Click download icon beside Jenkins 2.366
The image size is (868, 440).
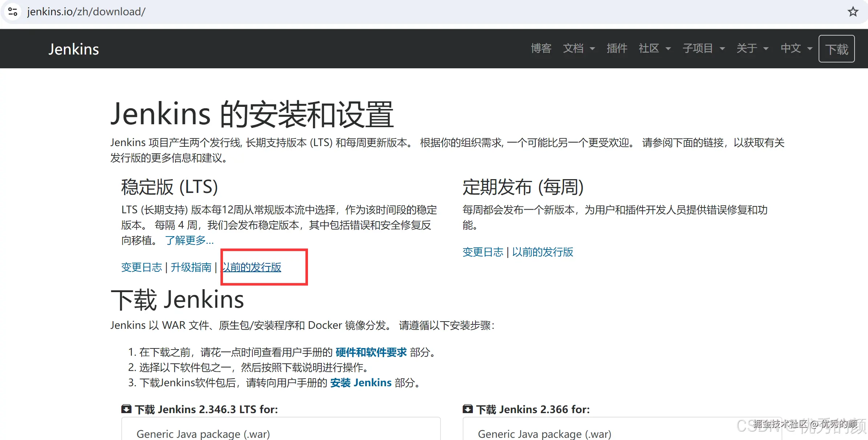pos(467,409)
